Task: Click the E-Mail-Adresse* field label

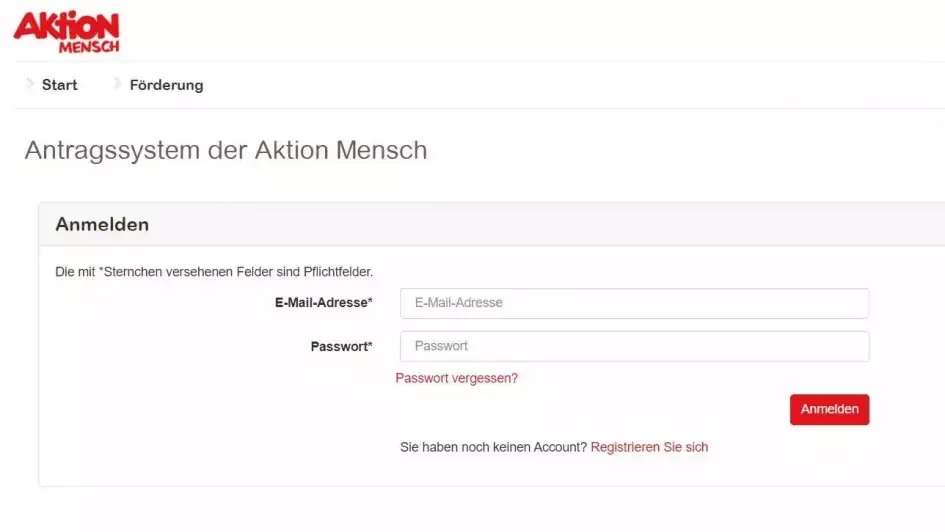Action: coord(324,302)
